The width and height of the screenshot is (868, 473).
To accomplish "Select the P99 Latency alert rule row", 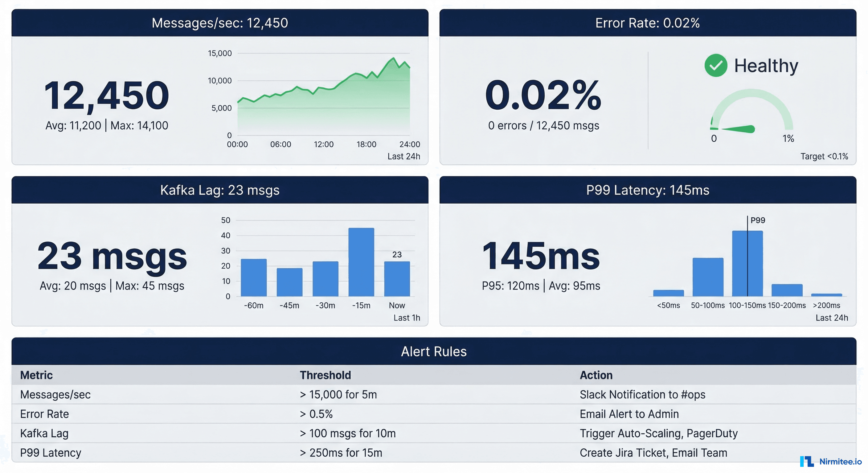I will coord(434,453).
